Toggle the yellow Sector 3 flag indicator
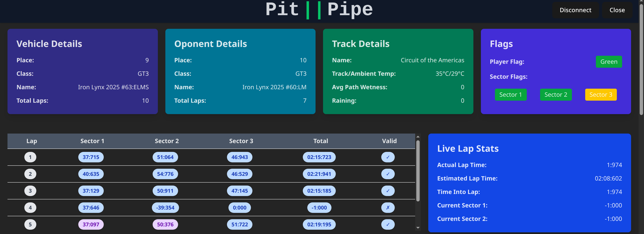 (601, 95)
